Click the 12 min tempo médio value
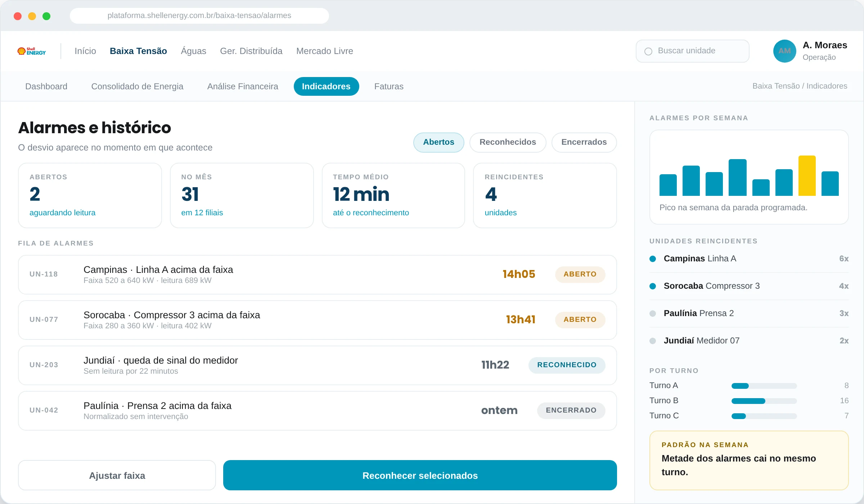This screenshot has width=864, height=504. 361,194
